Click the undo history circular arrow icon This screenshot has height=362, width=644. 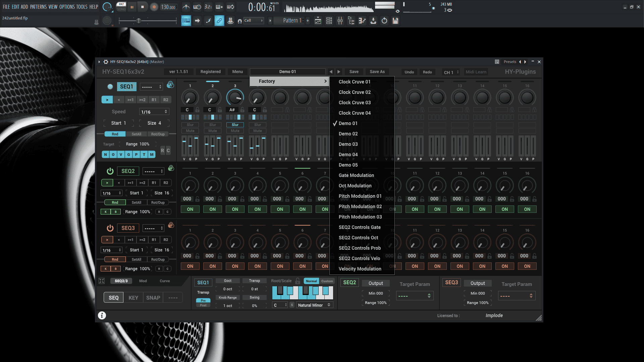tap(384, 21)
